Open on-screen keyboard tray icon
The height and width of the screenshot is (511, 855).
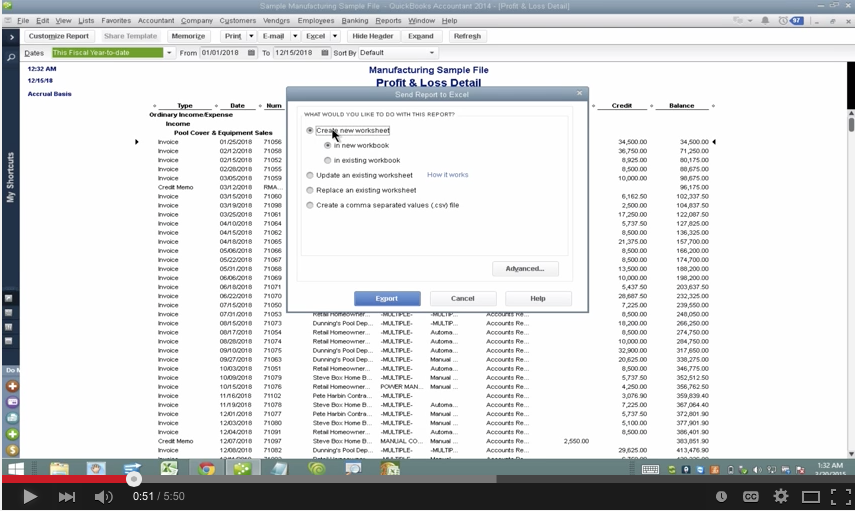click(650, 470)
